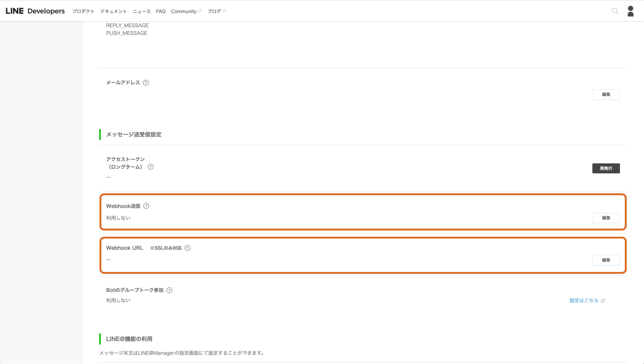Click the メッセージ送受信設定 section heading
644x364 pixels.
(x=134, y=135)
